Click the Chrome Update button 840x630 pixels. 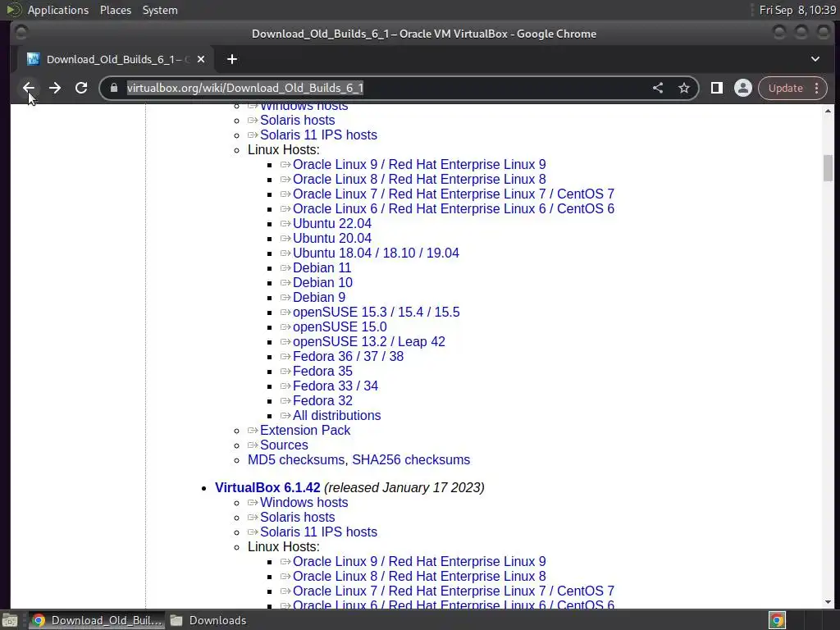(785, 88)
